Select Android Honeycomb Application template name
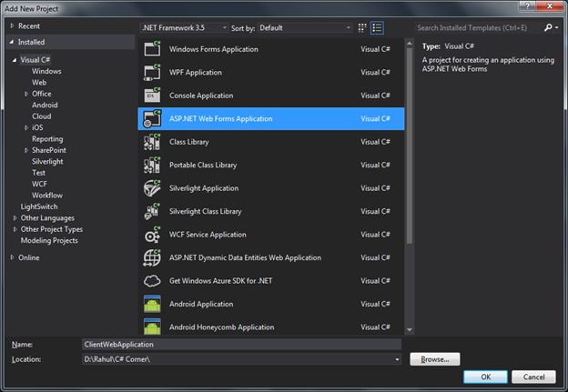The height and width of the screenshot is (392, 568). click(222, 327)
